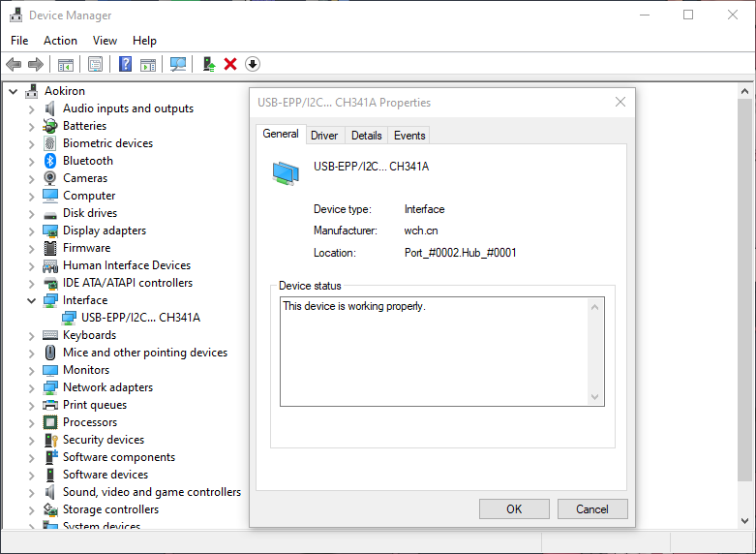Image resolution: width=756 pixels, height=554 pixels.
Task: Select the General tab
Action: pyautogui.click(x=281, y=134)
